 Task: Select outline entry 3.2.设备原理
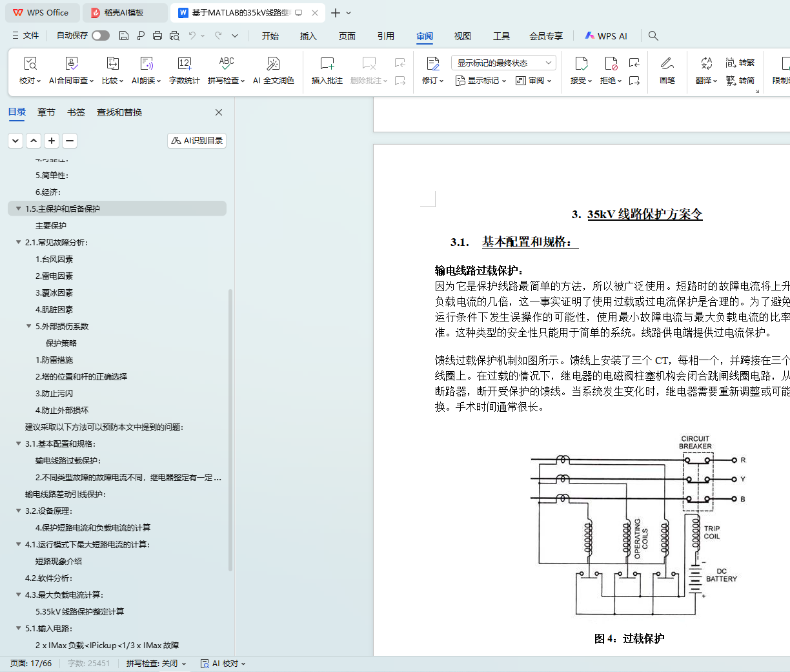(48, 511)
